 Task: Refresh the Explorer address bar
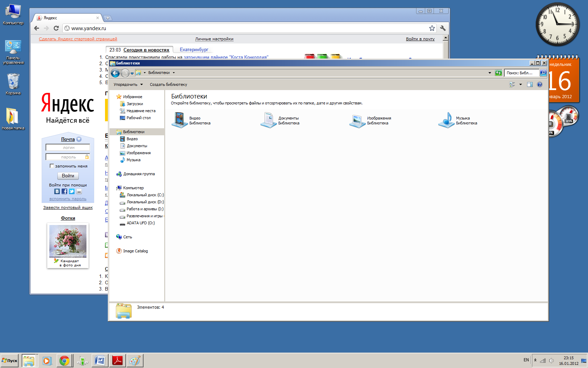coord(498,73)
